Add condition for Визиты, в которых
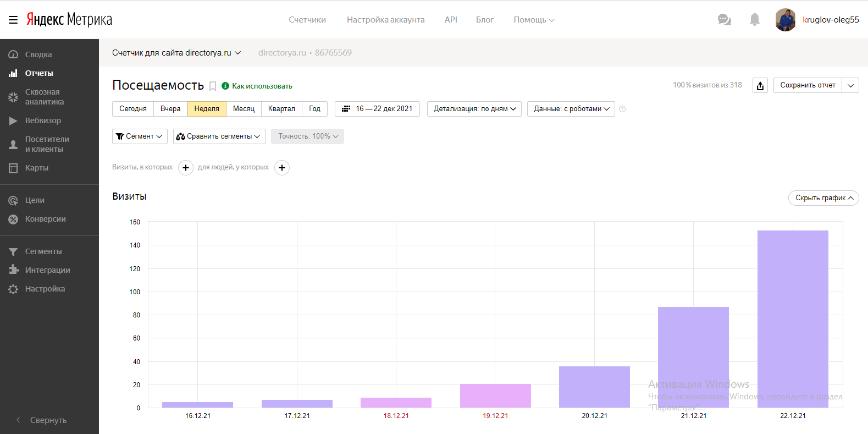Screen dimensions: 868x434 click(186, 168)
